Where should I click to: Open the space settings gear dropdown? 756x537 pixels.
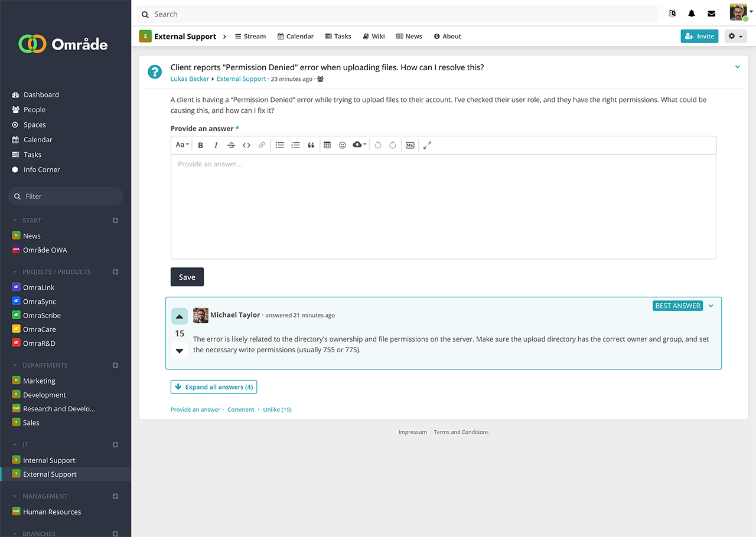(735, 37)
